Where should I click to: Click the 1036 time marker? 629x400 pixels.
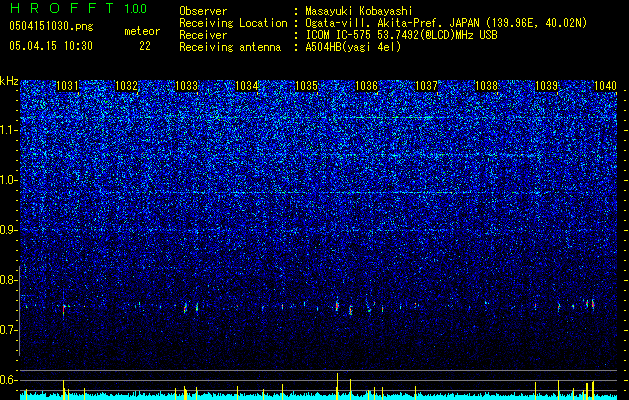pyautogui.click(x=367, y=86)
